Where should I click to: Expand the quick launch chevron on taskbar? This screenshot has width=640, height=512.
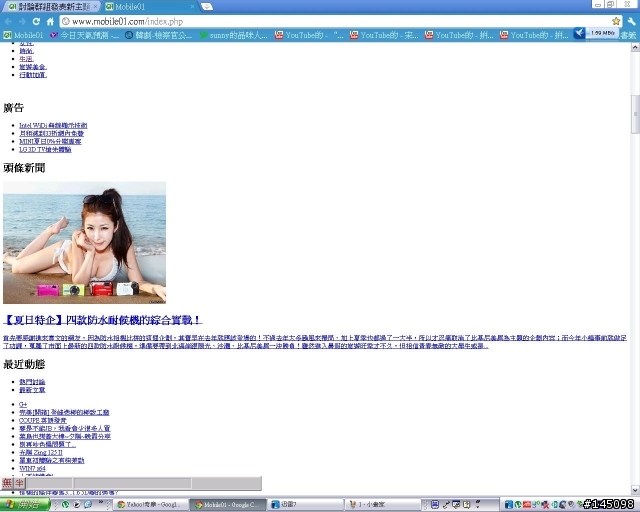pos(100,503)
